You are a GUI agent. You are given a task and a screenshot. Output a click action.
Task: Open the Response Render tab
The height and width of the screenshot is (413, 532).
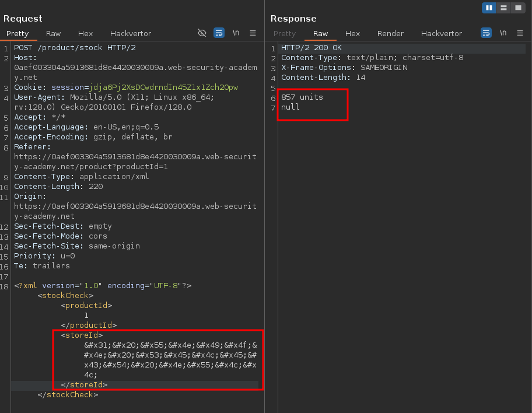pos(390,33)
